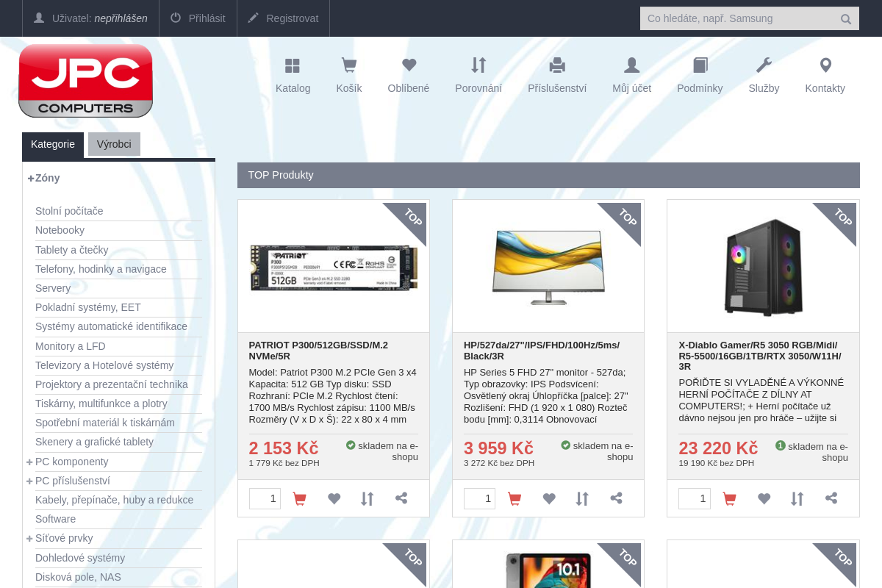Add HP 527da monitor to favorites

549,499
